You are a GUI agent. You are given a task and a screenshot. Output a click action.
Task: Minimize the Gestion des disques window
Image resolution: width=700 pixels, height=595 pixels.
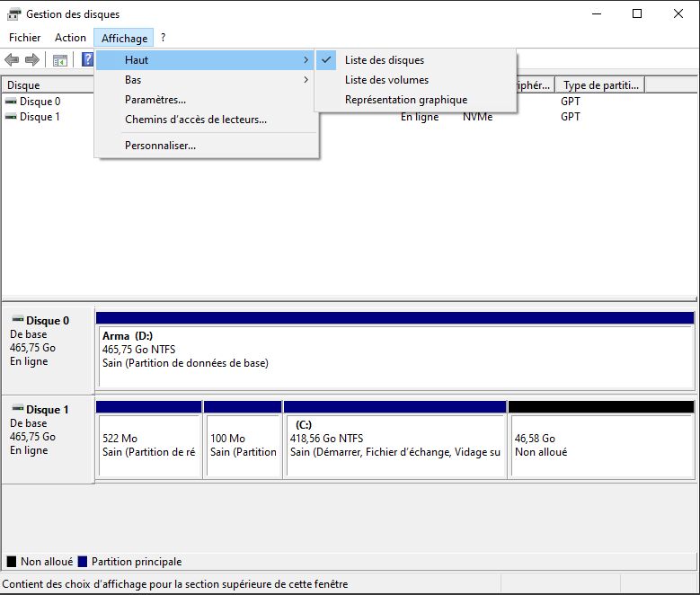click(x=597, y=13)
